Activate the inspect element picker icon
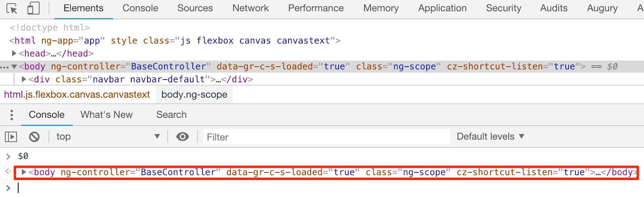 [12, 8]
